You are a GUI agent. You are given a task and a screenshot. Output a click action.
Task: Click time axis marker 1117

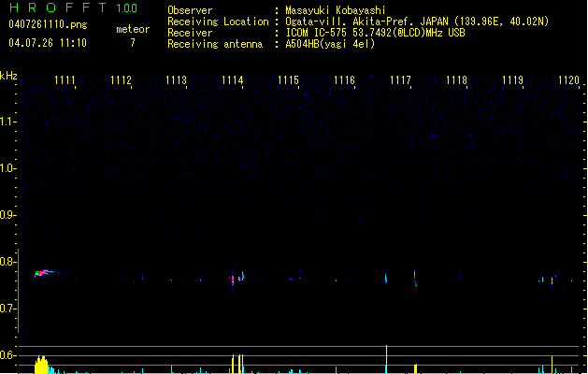pyautogui.click(x=400, y=79)
